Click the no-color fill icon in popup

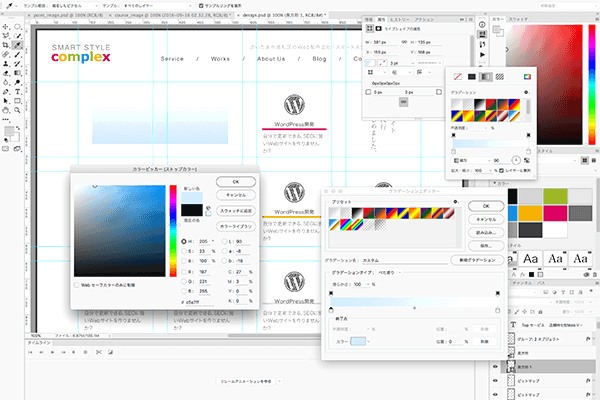(459, 76)
